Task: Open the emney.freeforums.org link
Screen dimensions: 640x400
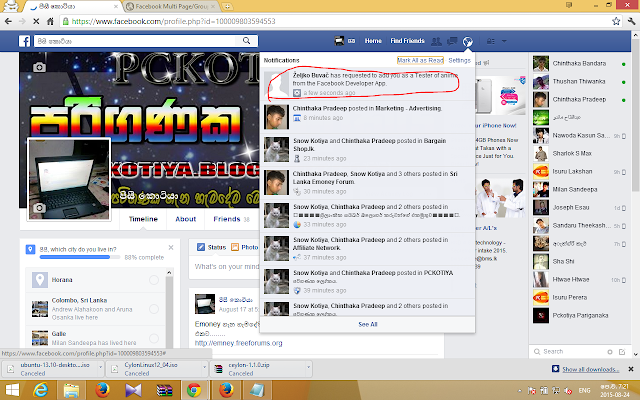Action: pos(238,343)
